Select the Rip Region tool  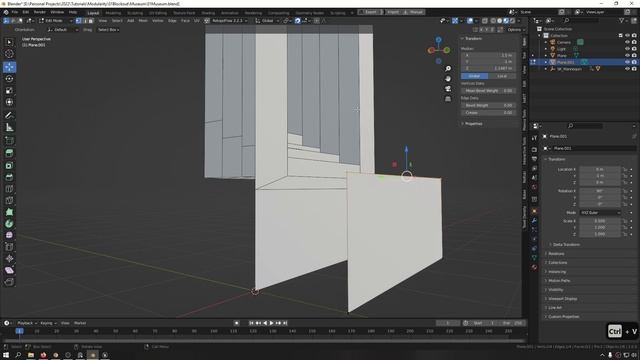point(9,282)
